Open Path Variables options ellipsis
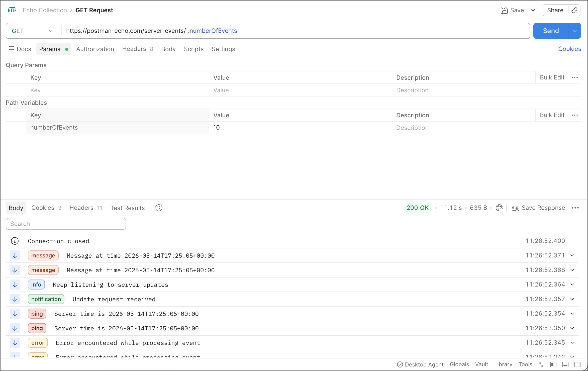Screen dimensions: 588x371 [x=575, y=115]
